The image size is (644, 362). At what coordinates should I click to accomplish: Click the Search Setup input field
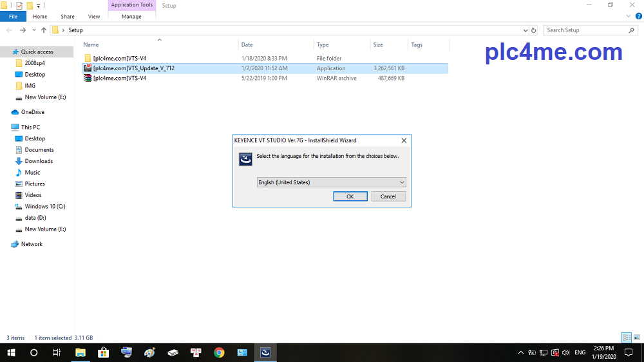pos(585,30)
